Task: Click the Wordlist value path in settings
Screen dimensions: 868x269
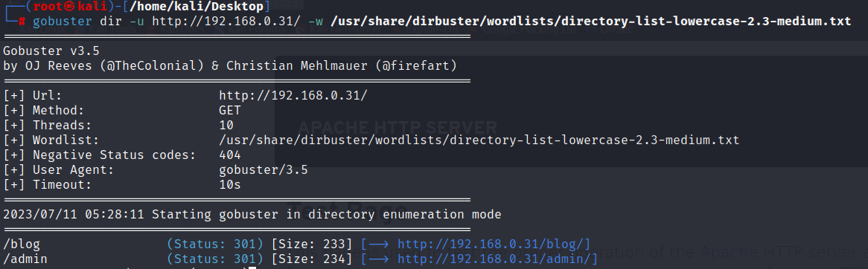Action: pos(479,140)
